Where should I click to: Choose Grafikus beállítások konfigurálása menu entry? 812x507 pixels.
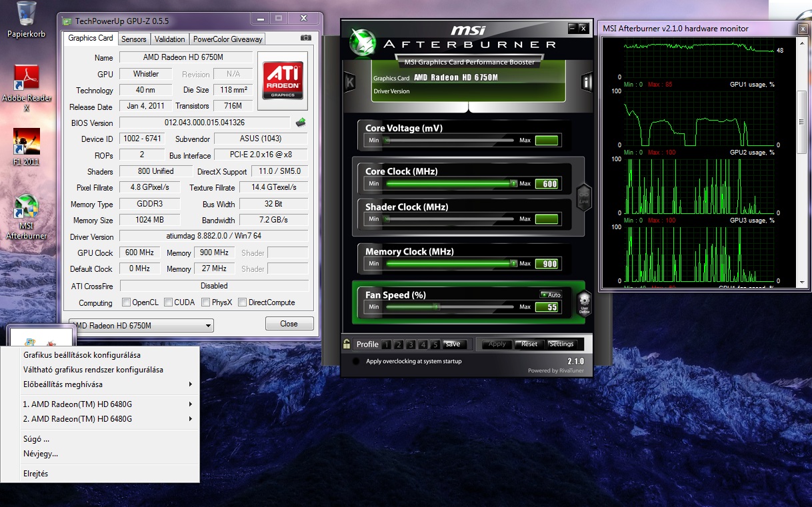tap(100, 355)
